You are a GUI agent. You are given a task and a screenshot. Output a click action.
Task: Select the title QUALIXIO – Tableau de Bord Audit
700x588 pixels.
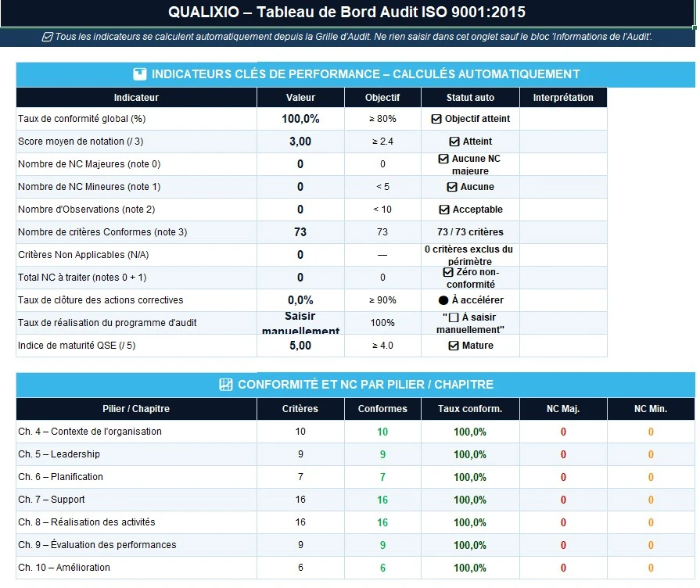pos(346,12)
